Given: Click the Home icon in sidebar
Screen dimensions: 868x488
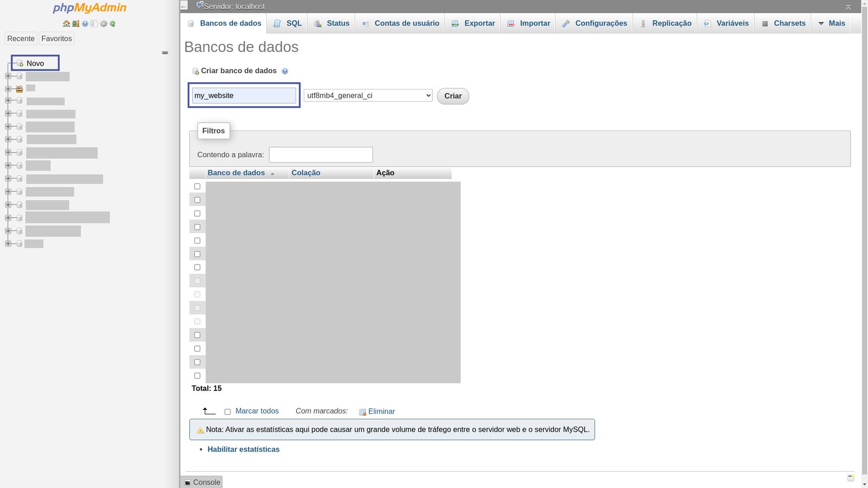Looking at the screenshot, I should [x=66, y=23].
